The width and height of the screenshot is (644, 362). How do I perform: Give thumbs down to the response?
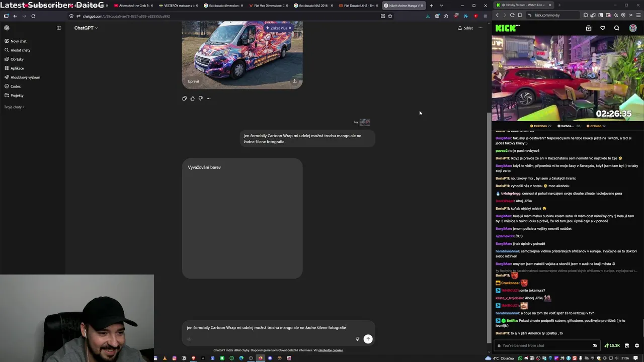pyautogui.click(x=200, y=99)
